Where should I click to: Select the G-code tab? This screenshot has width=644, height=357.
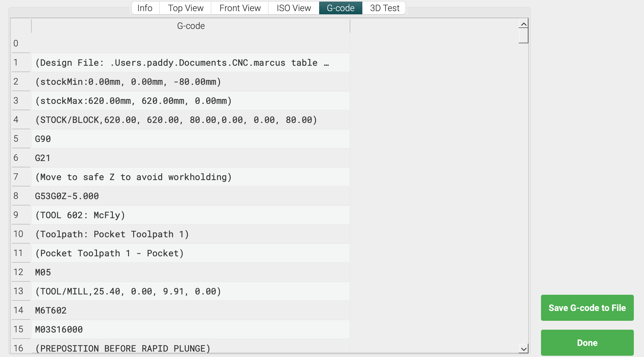pos(340,8)
